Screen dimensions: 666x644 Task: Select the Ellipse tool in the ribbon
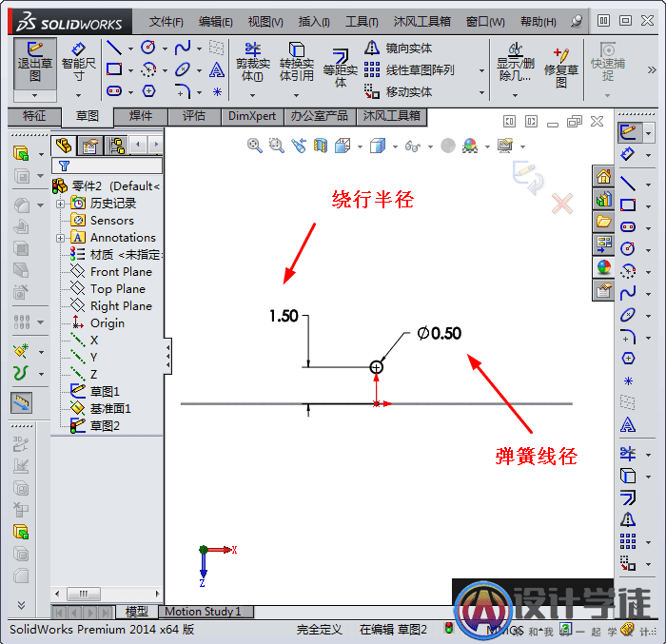tap(183, 69)
